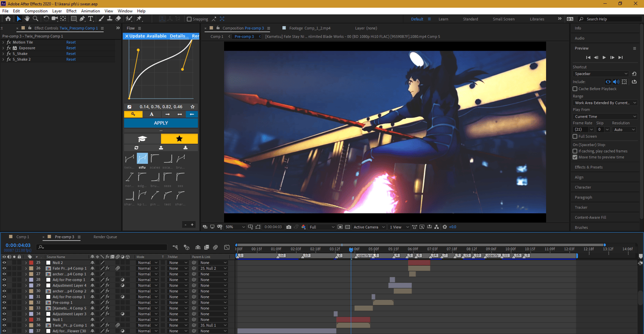Image resolution: width=644 pixels, height=334 pixels.
Task: Take snapshot with camera icon in viewer
Action: 289,227
